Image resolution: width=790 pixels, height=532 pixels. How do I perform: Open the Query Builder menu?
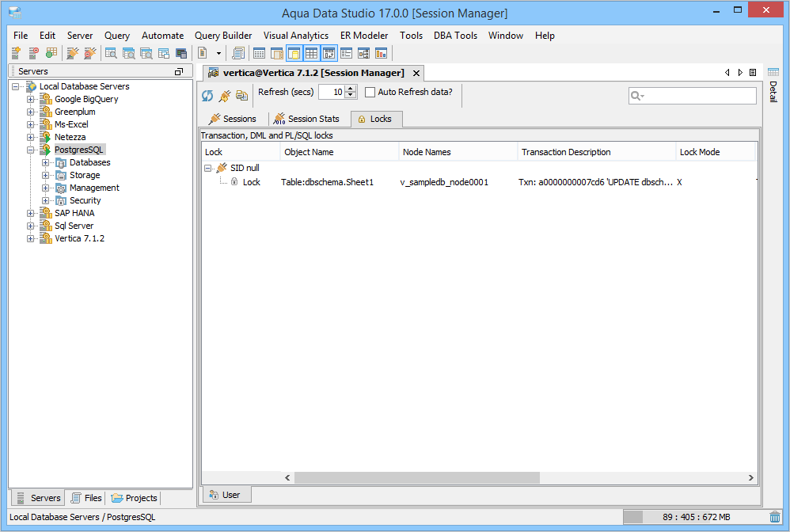click(x=223, y=36)
